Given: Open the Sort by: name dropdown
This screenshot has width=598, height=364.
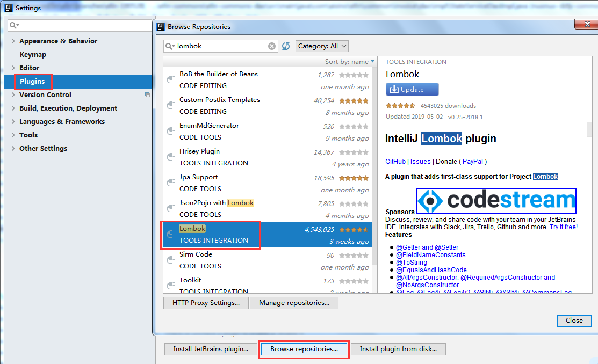Looking at the screenshot, I should pos(349,62).
